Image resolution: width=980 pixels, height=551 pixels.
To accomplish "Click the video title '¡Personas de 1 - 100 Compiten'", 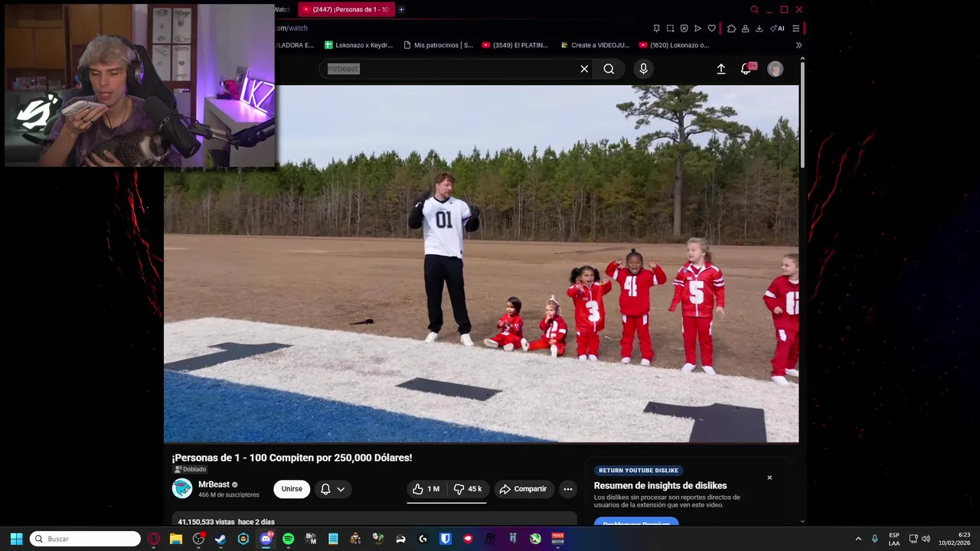I will click(x=292, y=458).
